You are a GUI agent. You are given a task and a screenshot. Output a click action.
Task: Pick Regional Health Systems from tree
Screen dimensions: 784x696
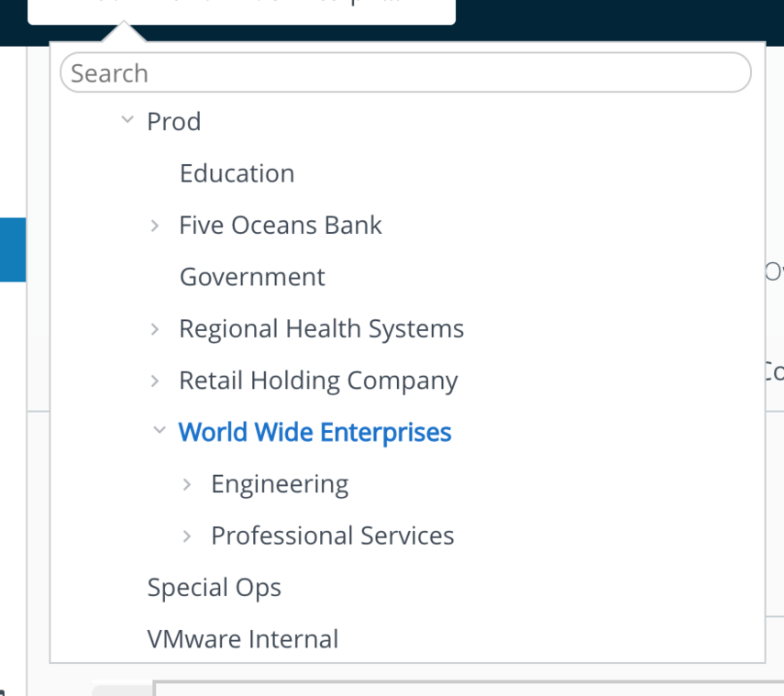[x=321, y=329]
